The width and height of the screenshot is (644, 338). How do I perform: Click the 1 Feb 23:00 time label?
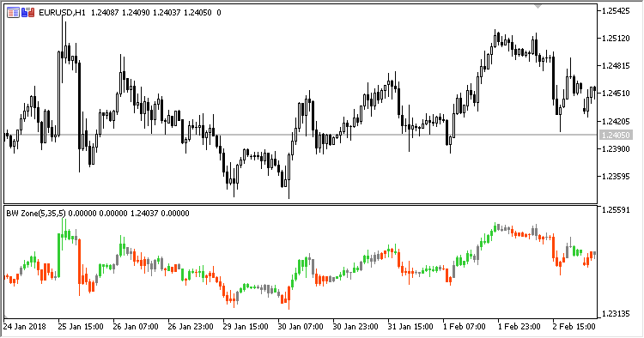(x=519, y=327)
